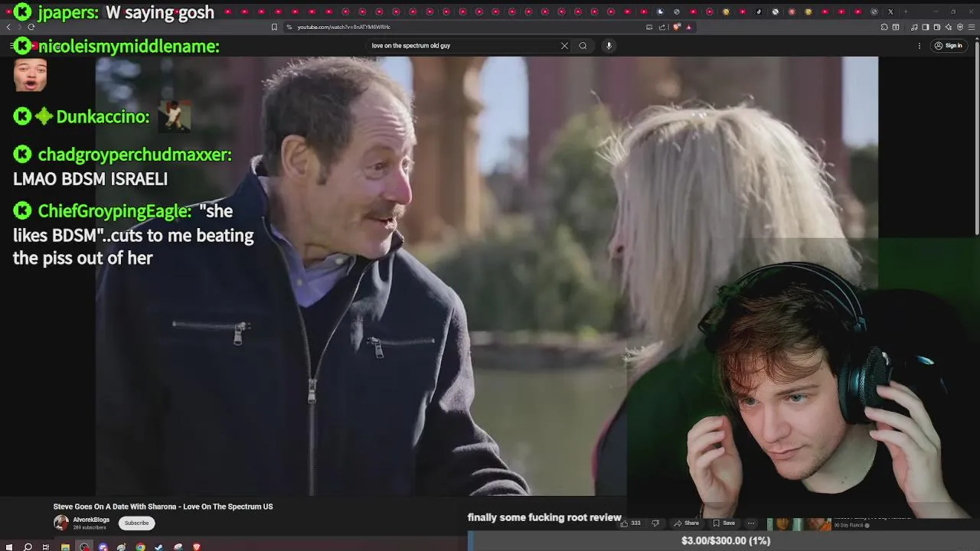Open the 90 Day Fiancé recommended video thumbnail

coord(799,524)
